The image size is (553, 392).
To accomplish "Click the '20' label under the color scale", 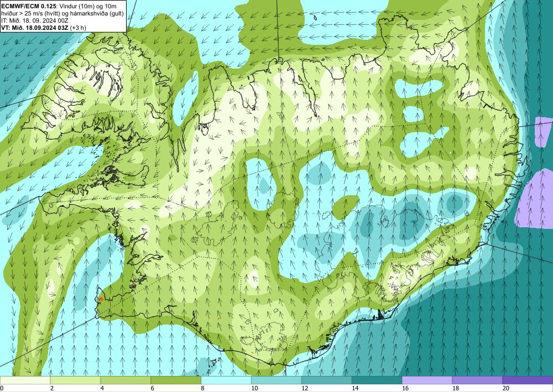I will click(506, 388).
